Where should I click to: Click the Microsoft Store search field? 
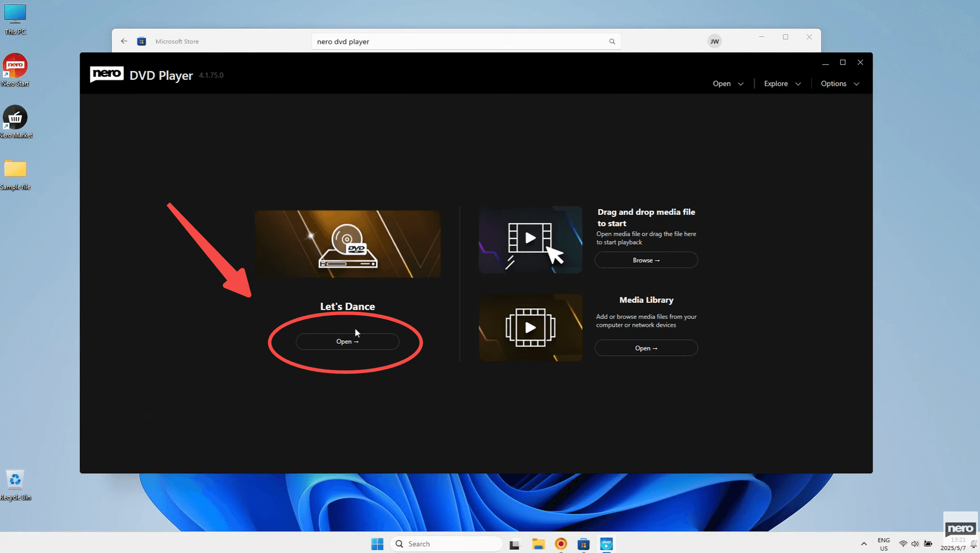(x=466, y=42)
